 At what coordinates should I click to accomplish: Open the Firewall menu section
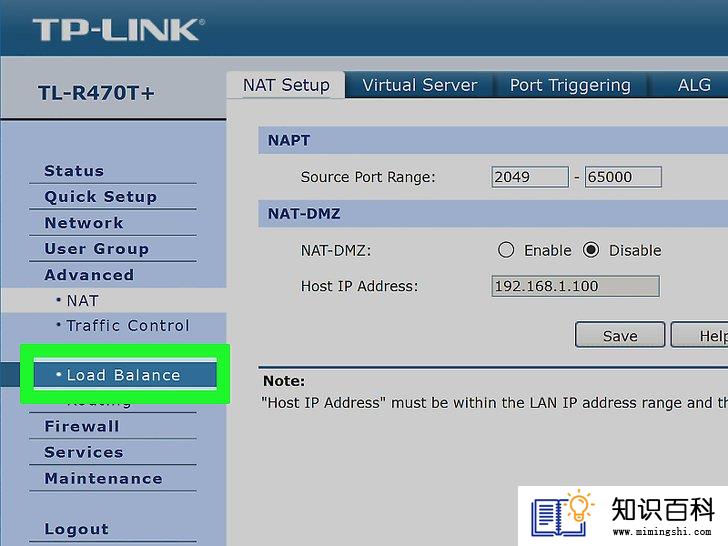82,426
